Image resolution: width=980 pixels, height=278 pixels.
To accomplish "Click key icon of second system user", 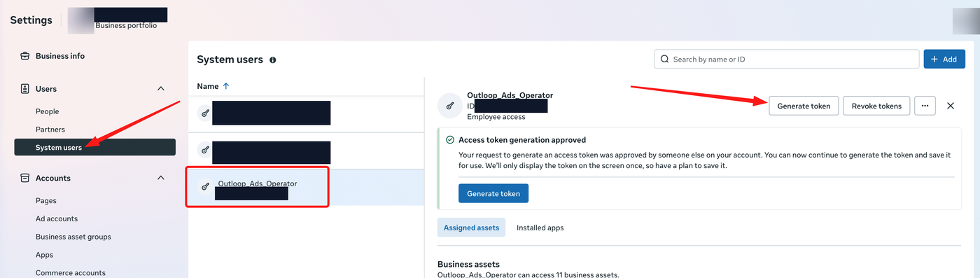I will point(205,150).
